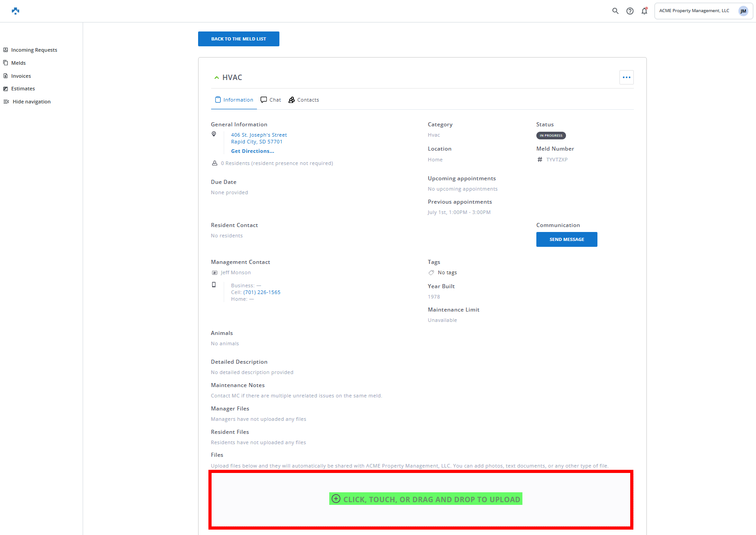756x535 pixels.
Task: Switch to the Contacts tab
Action: coord(304,100)
